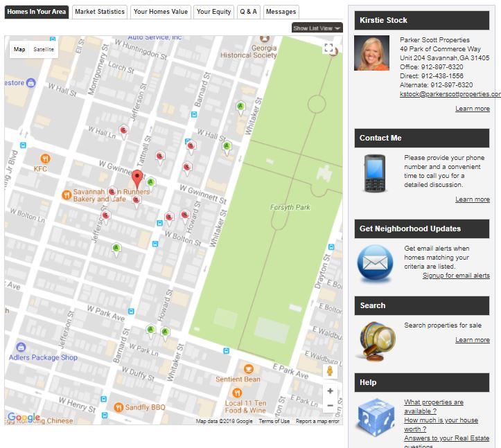
Task: Click the Georgia Historical Society marker
Action: tap(264, 39)
